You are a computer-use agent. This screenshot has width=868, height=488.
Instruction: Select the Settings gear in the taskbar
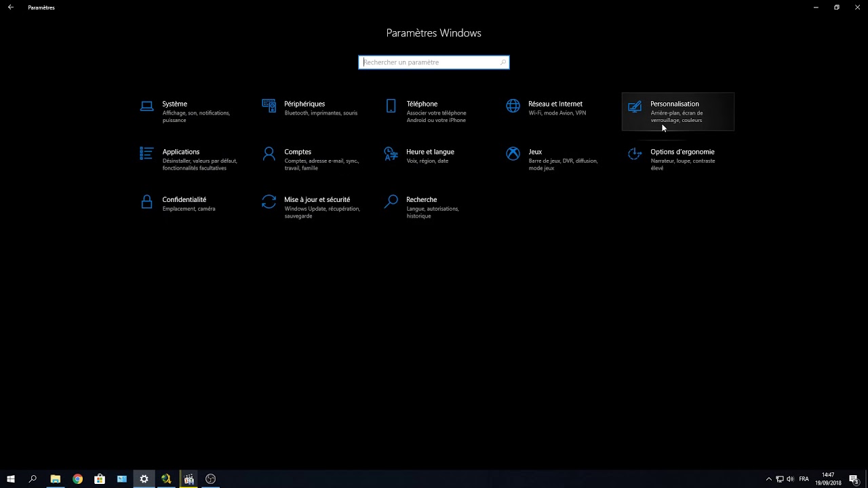point(144,479)
